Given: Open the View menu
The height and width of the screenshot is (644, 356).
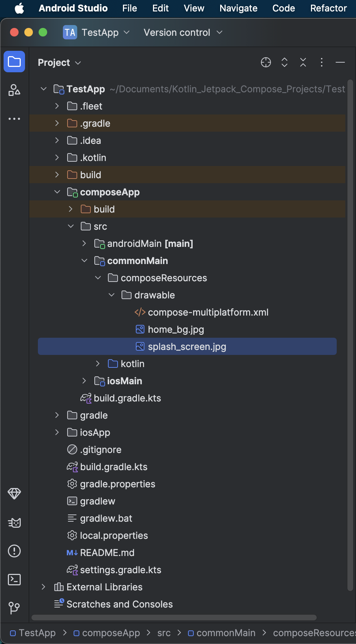Looking at the screenshot, I should pos(194,8).
